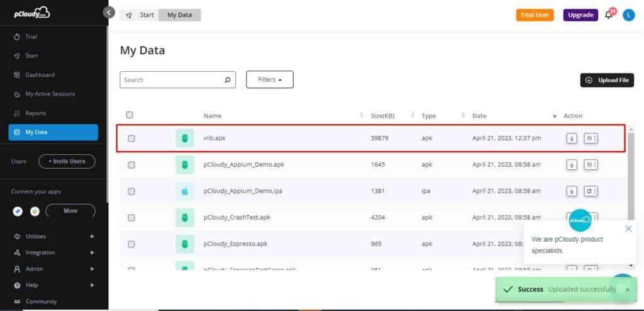Close the product specialists chat popup

click(x=628, y=229)
